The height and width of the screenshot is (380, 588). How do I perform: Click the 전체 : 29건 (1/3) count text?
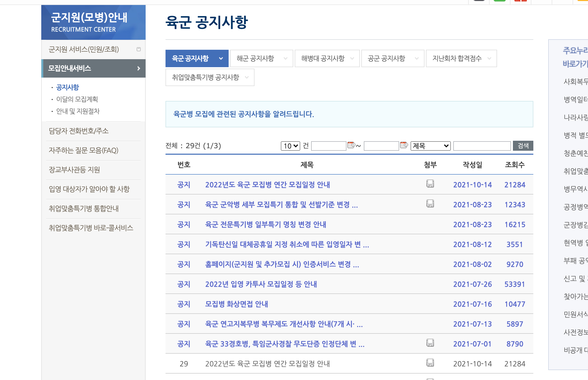coord(193,146)
